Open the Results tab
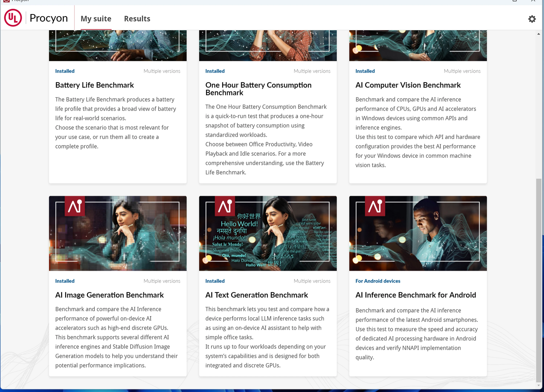This screenshot has height=392, width=544. [x=137, y=19]
